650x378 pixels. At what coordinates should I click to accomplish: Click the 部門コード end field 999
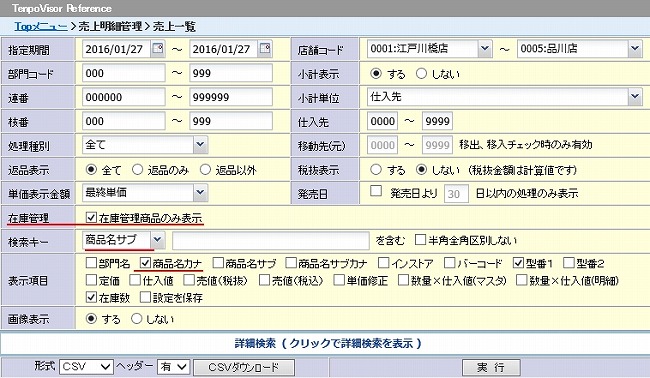[x=231, y=73]
